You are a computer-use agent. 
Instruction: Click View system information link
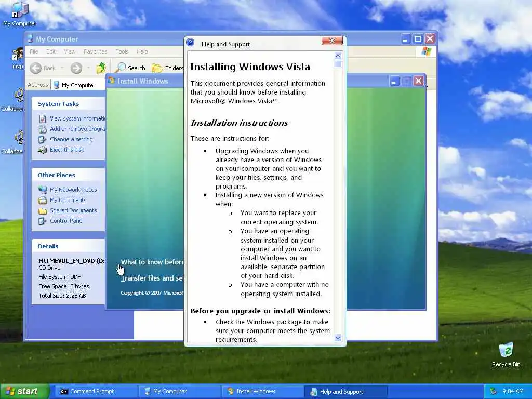tap(77, 118)
